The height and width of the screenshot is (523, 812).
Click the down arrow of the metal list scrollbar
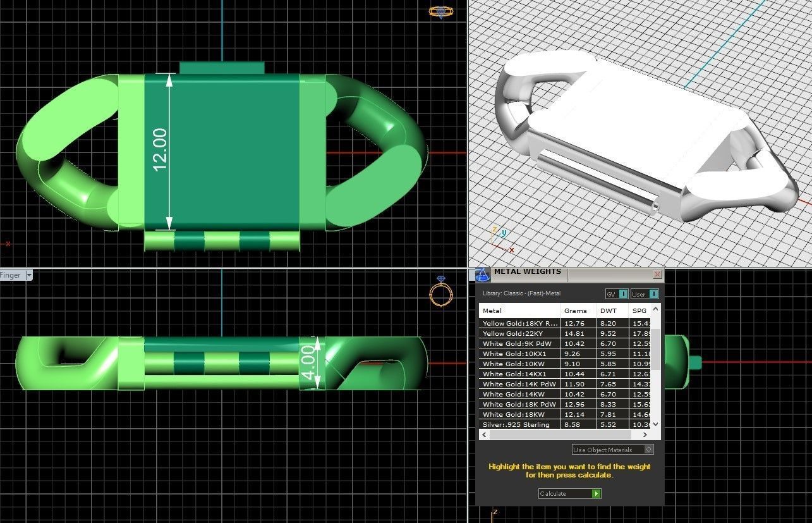coord(655,424)
